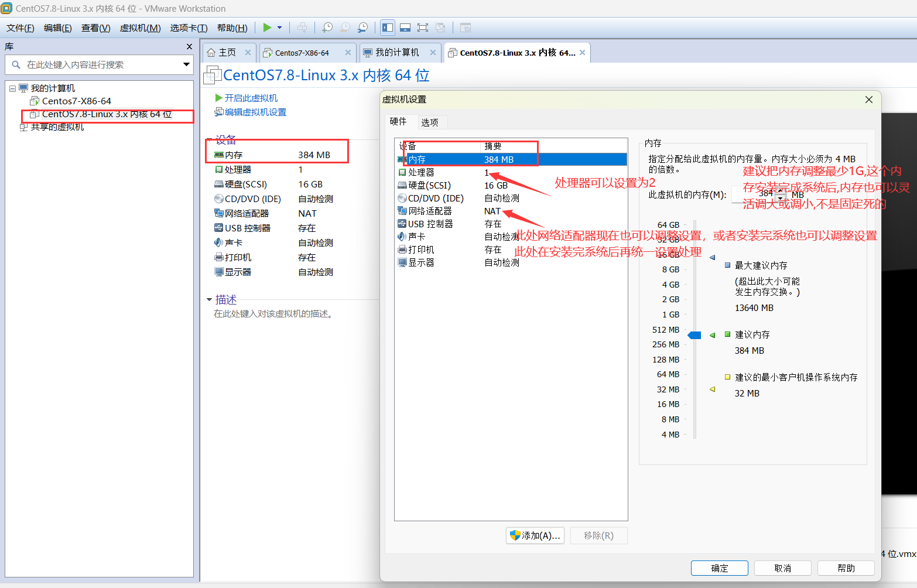
Task: Switch to the 选项 tab in settings dialog
Action: tap(430, 122)
